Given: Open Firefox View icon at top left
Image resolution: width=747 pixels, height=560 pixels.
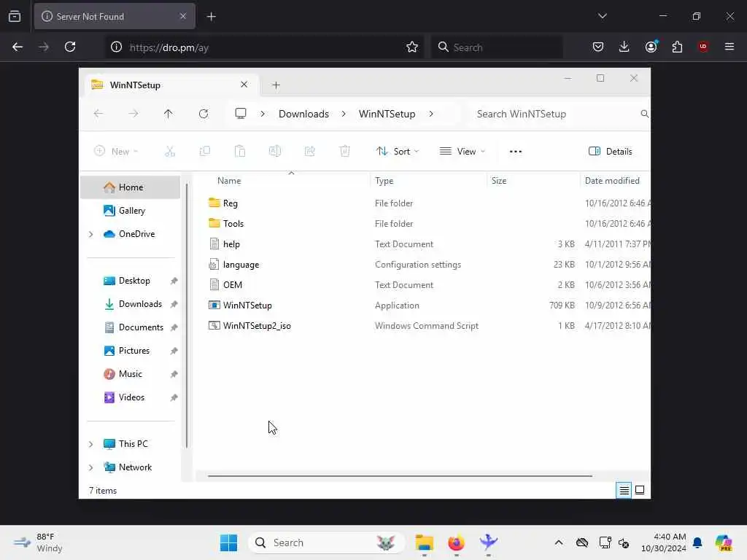Looking at the screenshot, I should (15, 16).
